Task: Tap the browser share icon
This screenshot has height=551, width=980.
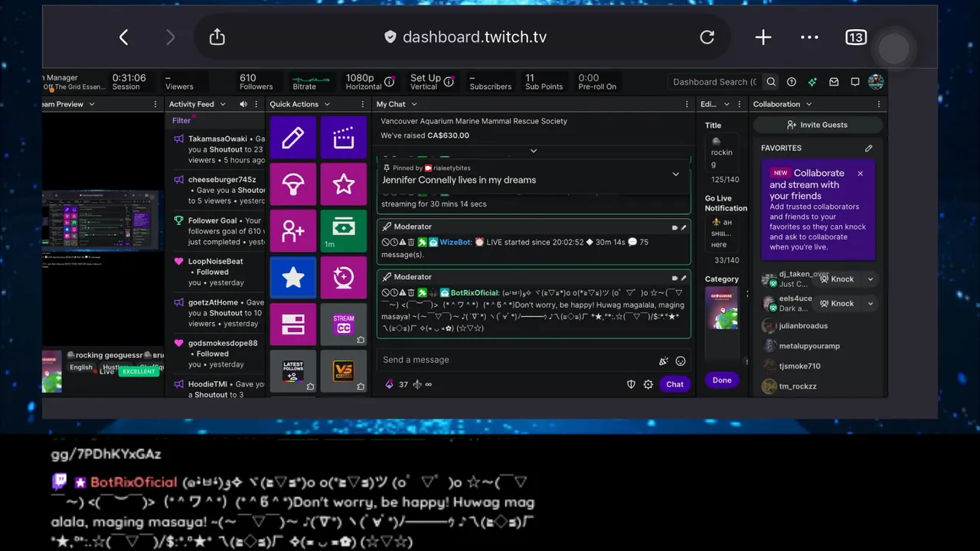Action: [x=217, y=37]
